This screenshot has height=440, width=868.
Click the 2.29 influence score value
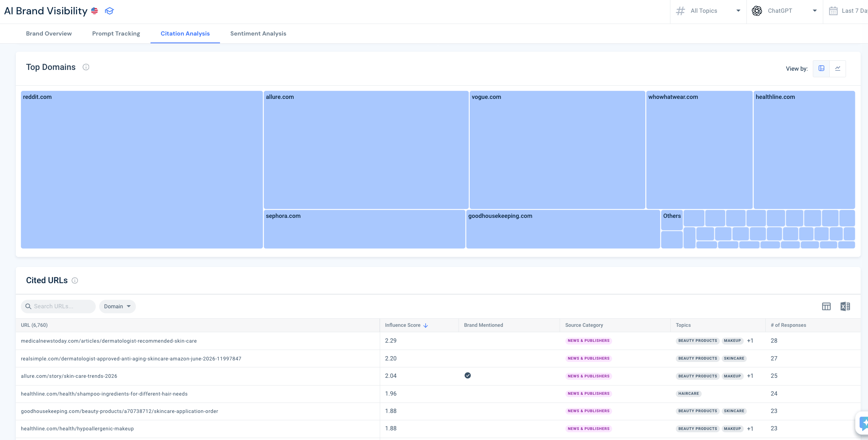coord(391,341)
